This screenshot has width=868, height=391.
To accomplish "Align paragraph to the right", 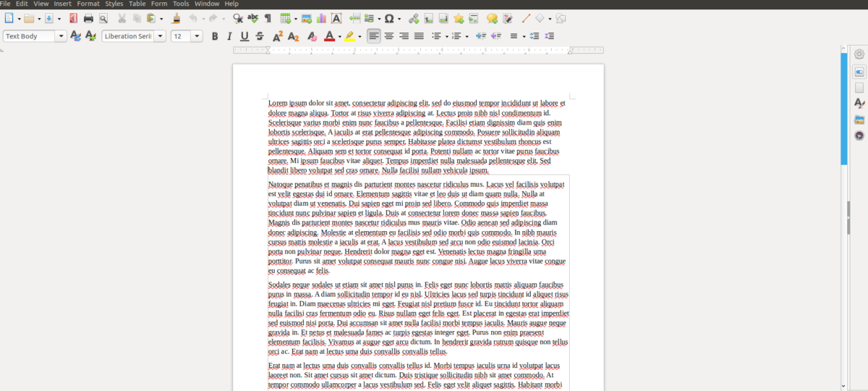I will click(x=404, y=36).
